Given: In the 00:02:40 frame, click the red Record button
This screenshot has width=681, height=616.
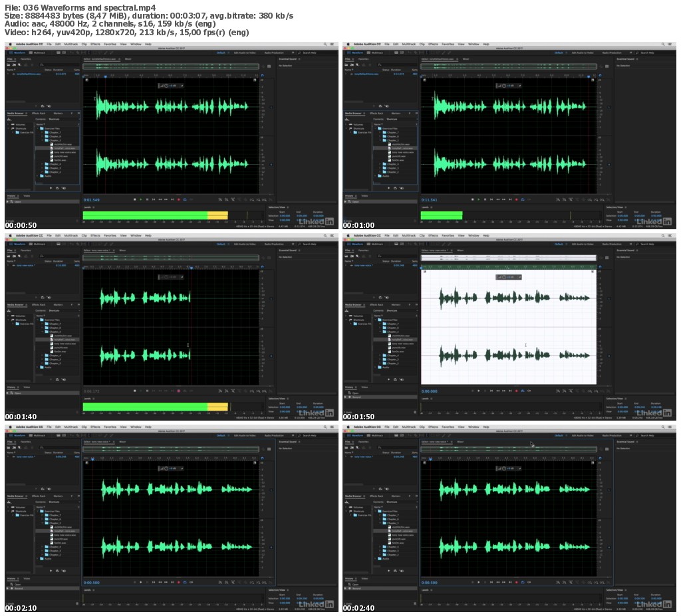Looking at the screenshot, I should [x=516, y=583].
